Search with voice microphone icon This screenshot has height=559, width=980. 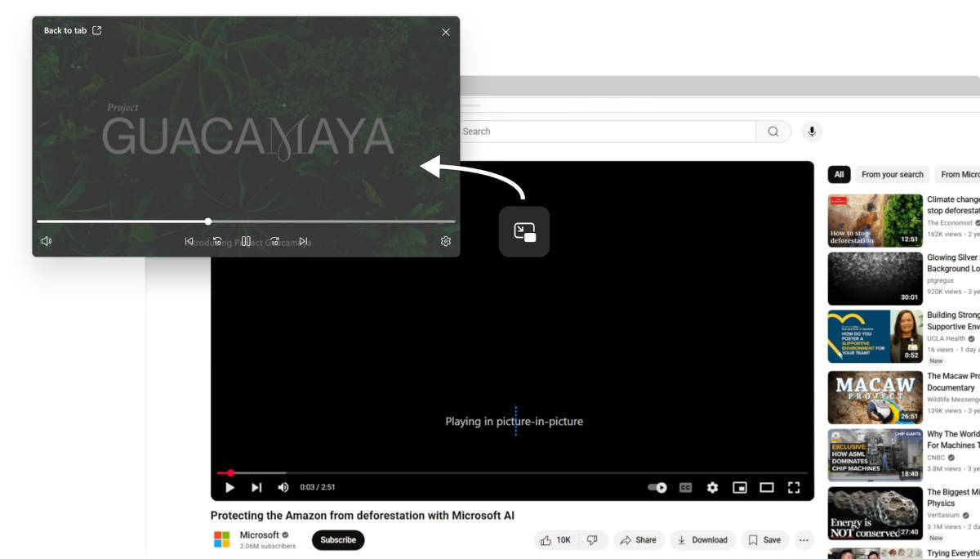pos(812,132)
